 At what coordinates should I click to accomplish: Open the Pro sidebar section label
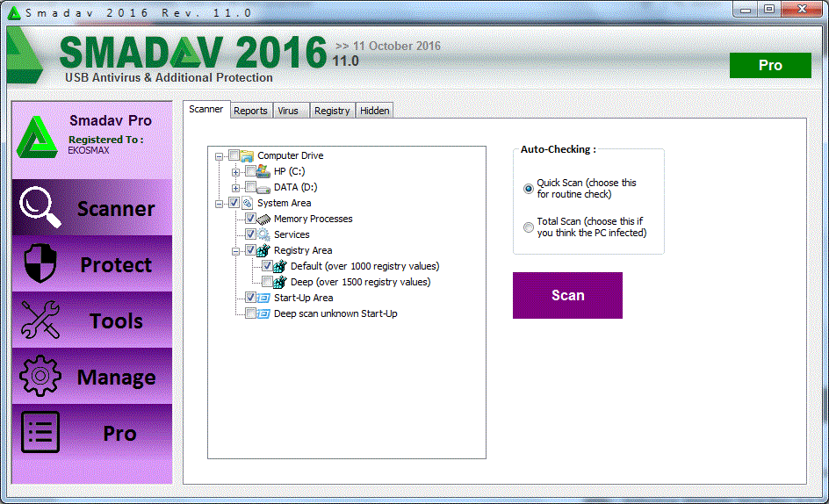point(120,434)
